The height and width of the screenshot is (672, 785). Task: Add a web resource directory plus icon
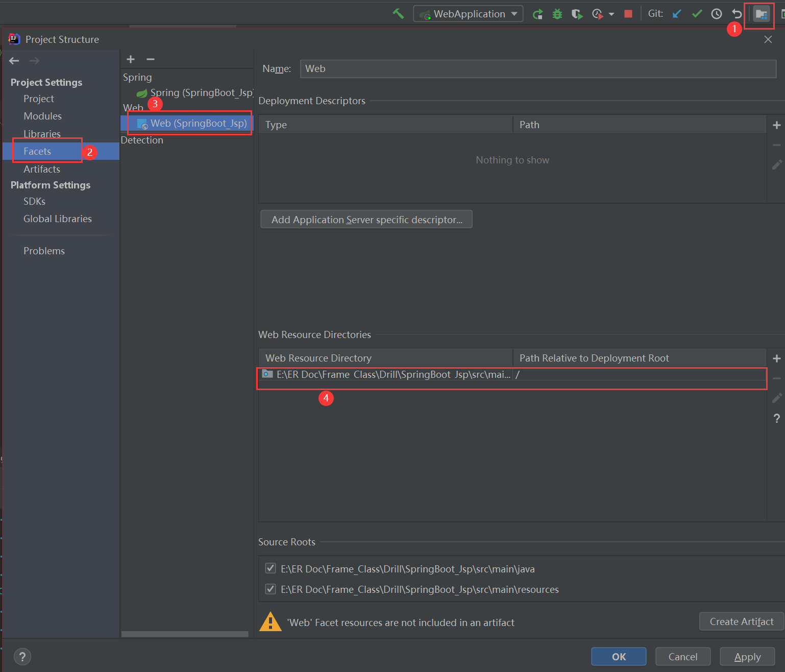tap(776, 358)
